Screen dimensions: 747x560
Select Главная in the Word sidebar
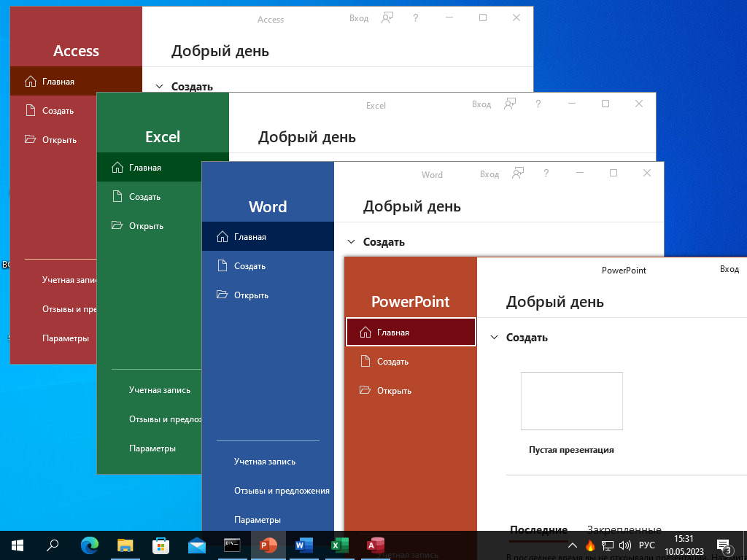coord(268,237)
